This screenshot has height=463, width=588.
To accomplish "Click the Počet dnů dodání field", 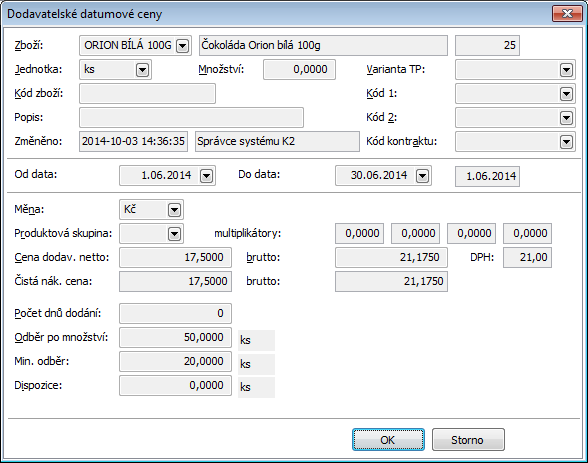I will tap(176, 313).
